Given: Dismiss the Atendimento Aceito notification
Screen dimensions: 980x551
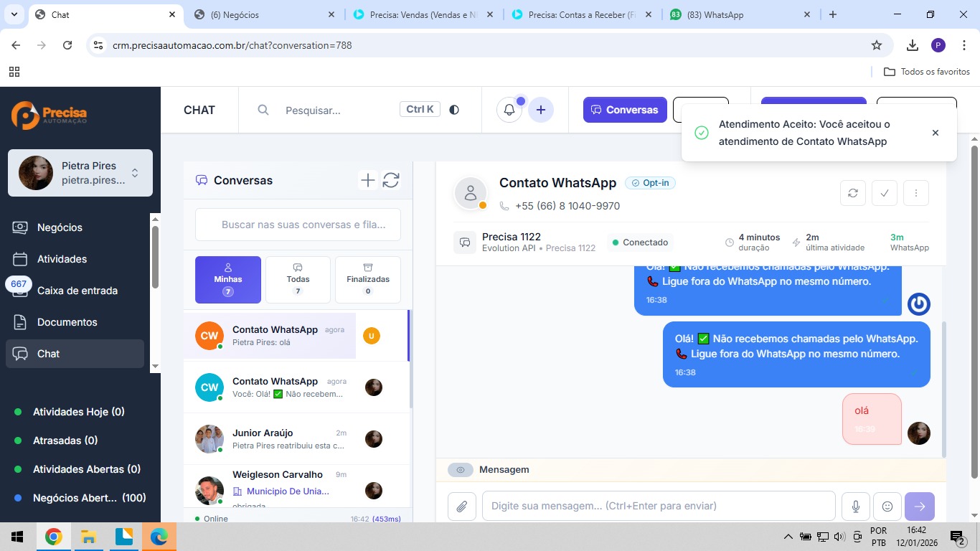Looking at the screenshot, I should tap(935, 133).
